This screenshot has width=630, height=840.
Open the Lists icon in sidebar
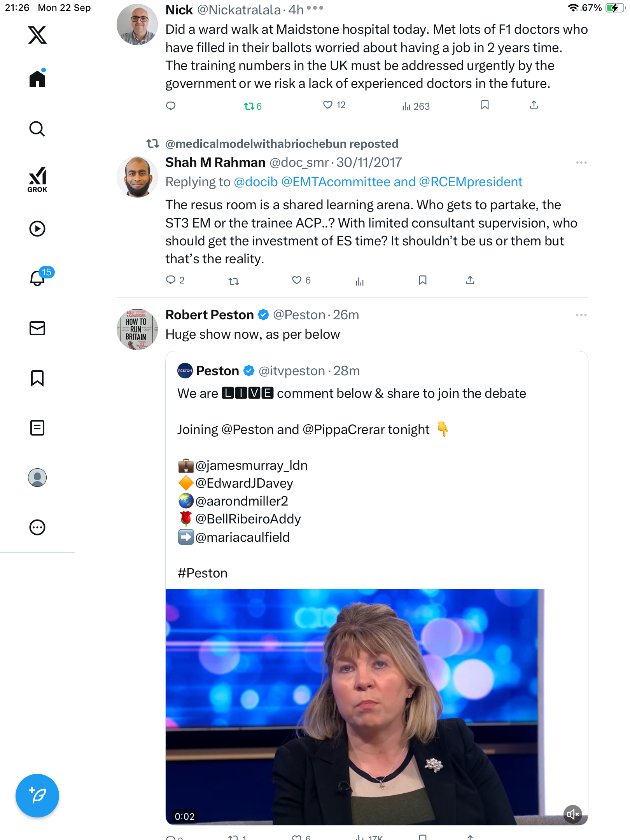[37, 428]
